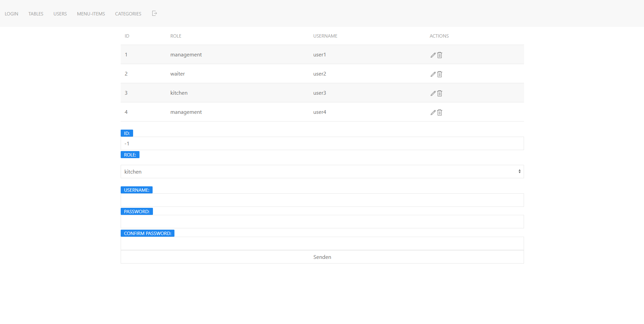Open the TABLES section

pyautogui.click(x=36, y=14)
